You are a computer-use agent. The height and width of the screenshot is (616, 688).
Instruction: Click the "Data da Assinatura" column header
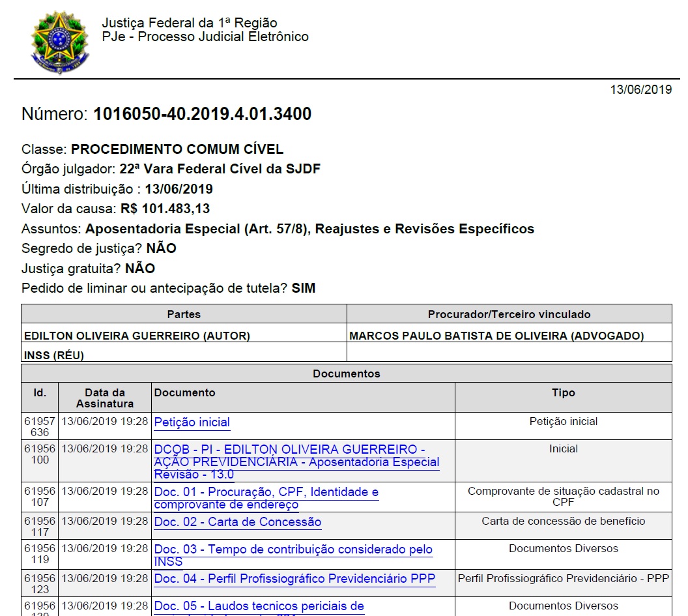[104, 398]
